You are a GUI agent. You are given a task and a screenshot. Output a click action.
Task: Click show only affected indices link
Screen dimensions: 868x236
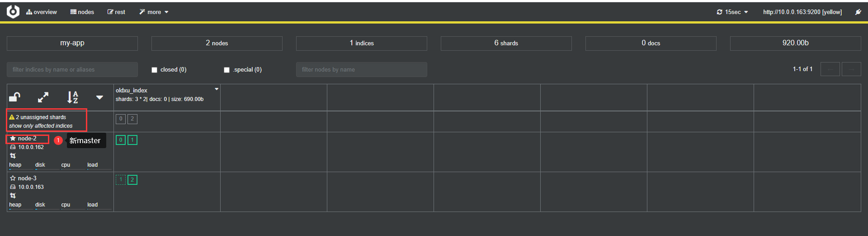coord(41,126)
